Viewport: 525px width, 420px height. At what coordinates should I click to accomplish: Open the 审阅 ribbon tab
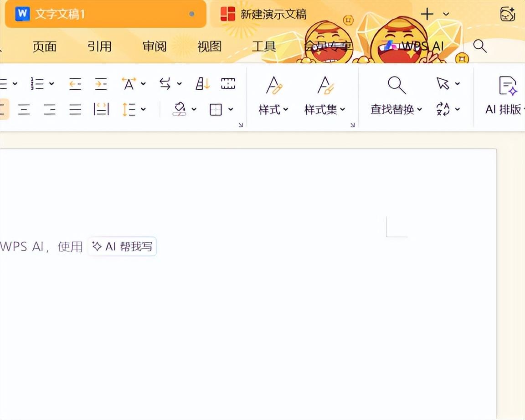point(154,46)
